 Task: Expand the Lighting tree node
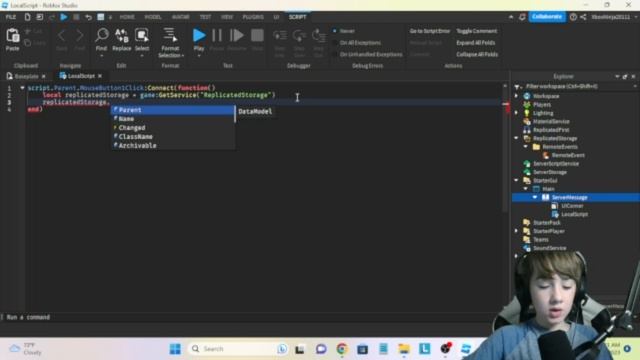tap(516, 113)
